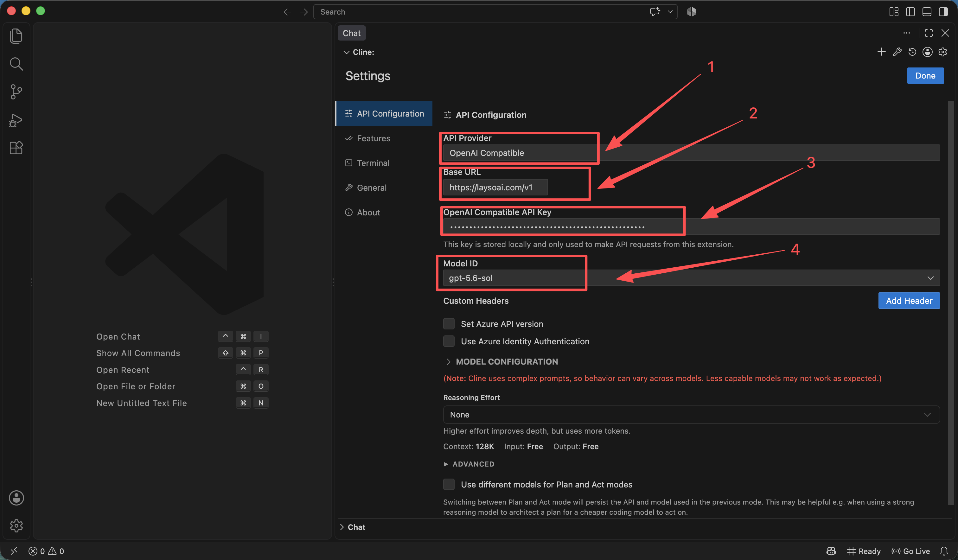Image resolution: width=958 pixels, height=560 pixels.
Task: Open Cline settings gear icon
Action: (x=943, y=52)
